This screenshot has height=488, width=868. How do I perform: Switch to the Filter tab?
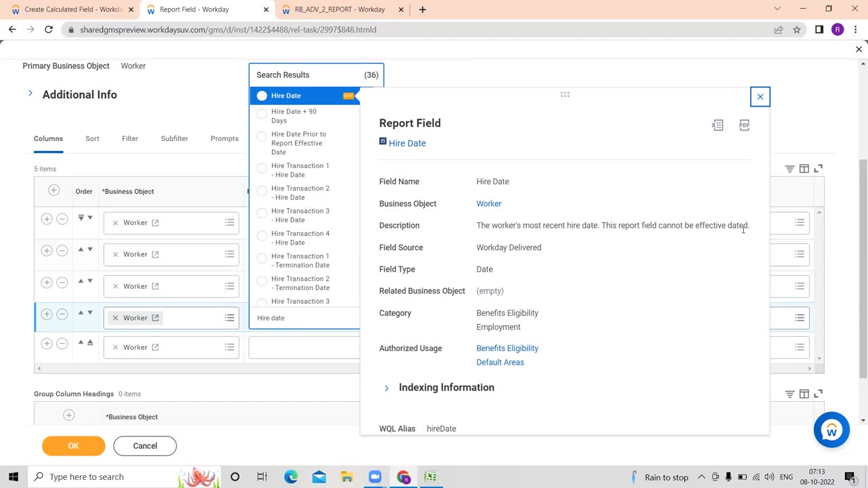point(130,138)
